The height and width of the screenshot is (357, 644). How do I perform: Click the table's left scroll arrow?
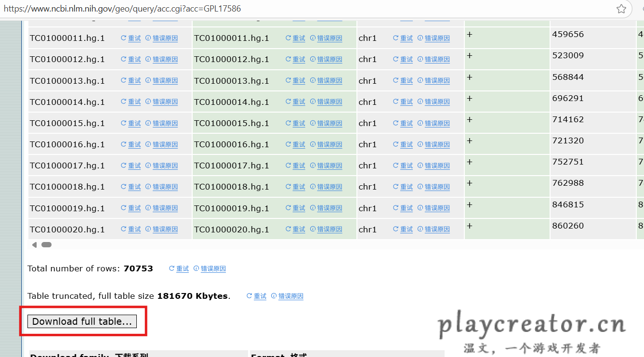coord(34,245)
